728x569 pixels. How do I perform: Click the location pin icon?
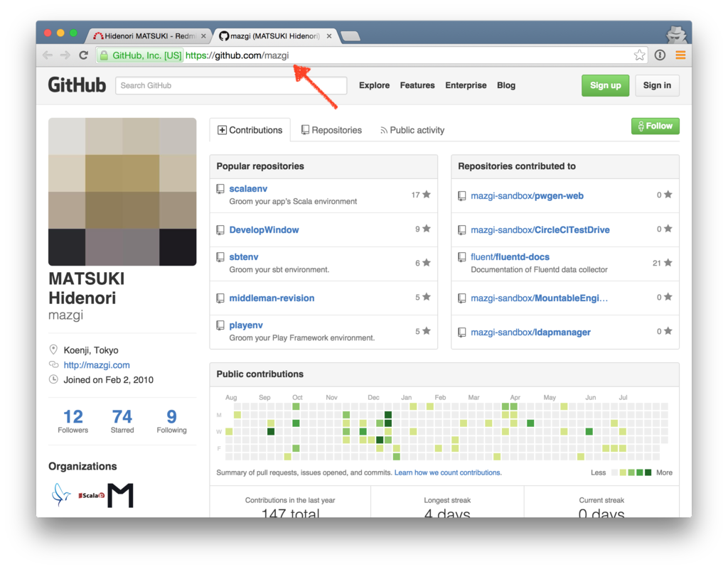point(54,349)
